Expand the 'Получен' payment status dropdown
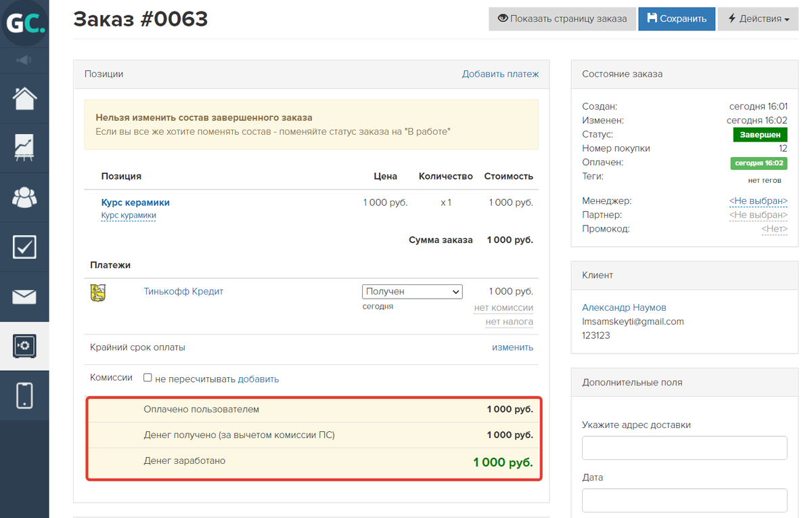Screen dimensions: 812x518 coord(412,292)
